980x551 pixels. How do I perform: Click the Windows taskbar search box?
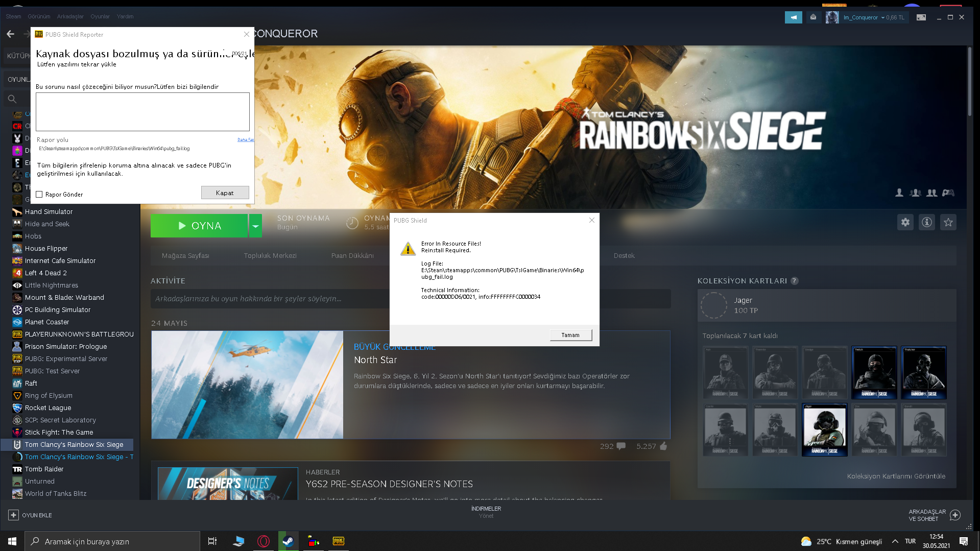(112, 541)
